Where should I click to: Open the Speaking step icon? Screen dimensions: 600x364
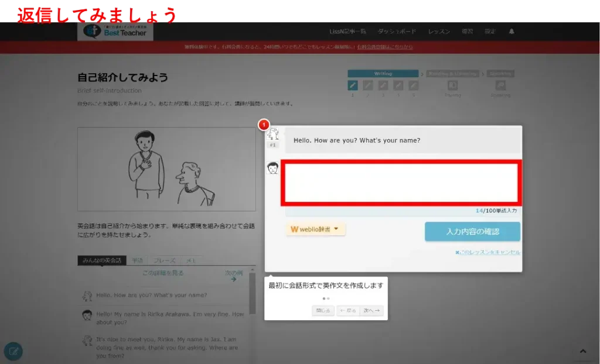click(500, 85)
